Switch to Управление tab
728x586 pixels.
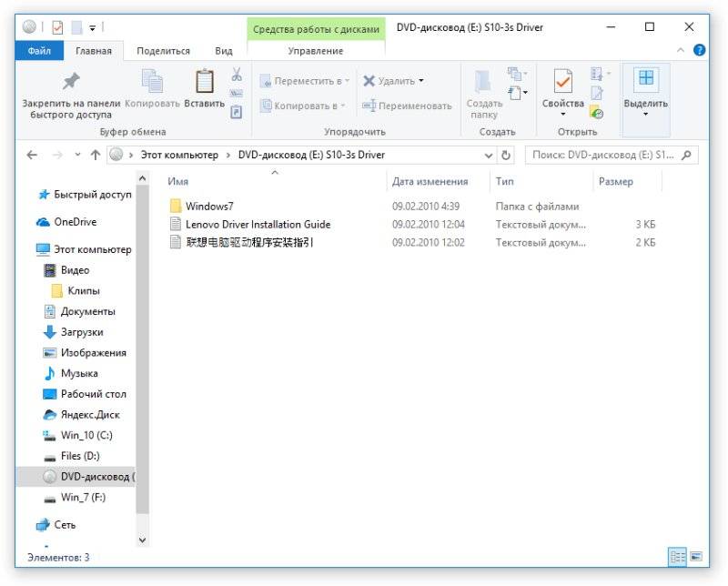[315, 51]
